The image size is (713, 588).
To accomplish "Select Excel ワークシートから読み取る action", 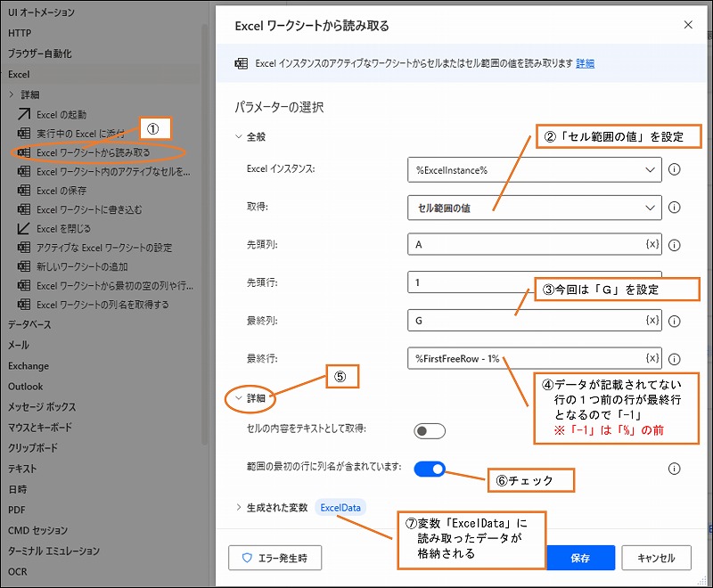I will (x=94, y=152).
